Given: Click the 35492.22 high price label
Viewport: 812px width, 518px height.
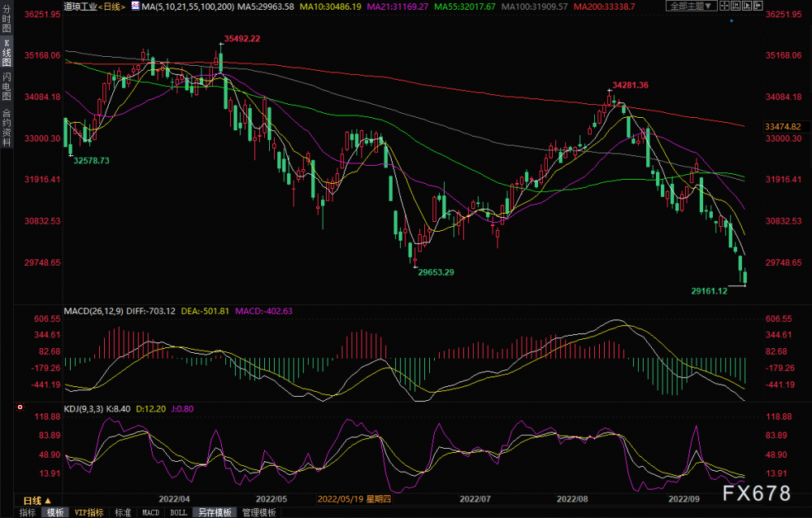Looking at the screenshot, I should pos(242,39).
